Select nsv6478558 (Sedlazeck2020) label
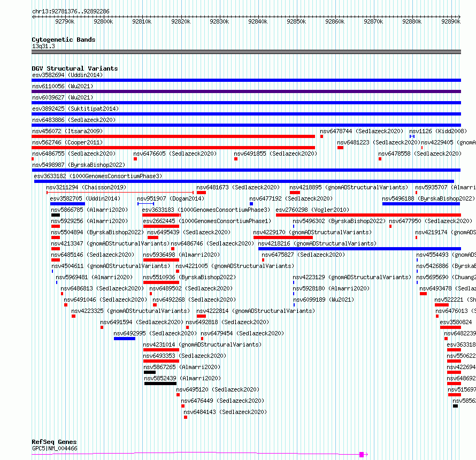 coord(420,154)
